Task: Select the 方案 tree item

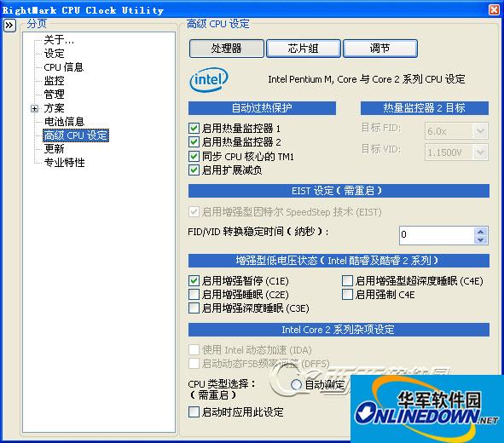Action: (x=54, y=108)
